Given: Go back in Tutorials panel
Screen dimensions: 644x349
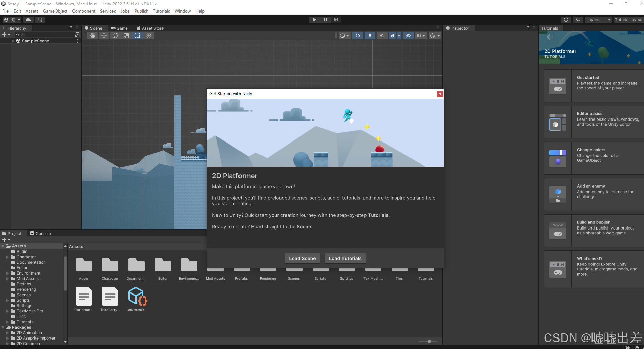Looking at the screenshot, I should pyautogui.click(x=550, y=37).
